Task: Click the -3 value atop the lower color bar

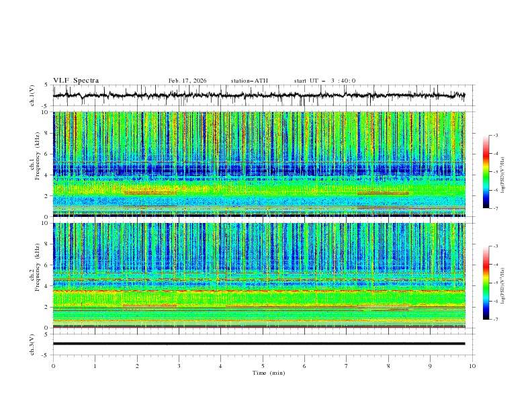Action: point(497,246)
